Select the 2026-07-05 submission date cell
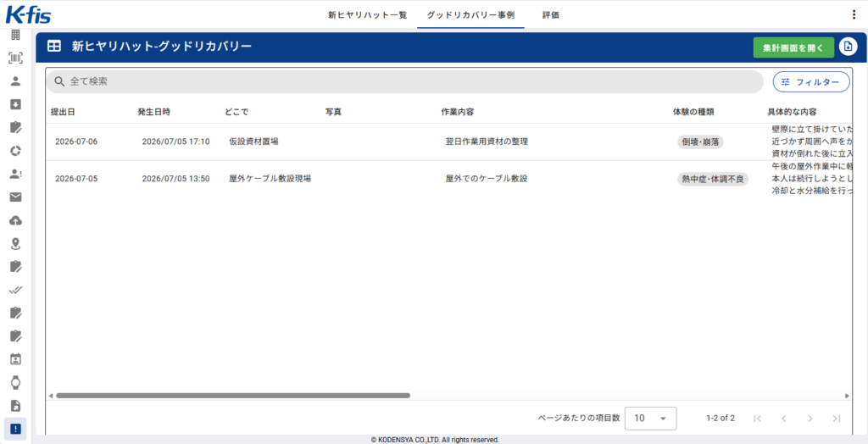Viewport: 868px width, 444px height. click(x=75, y=179)
